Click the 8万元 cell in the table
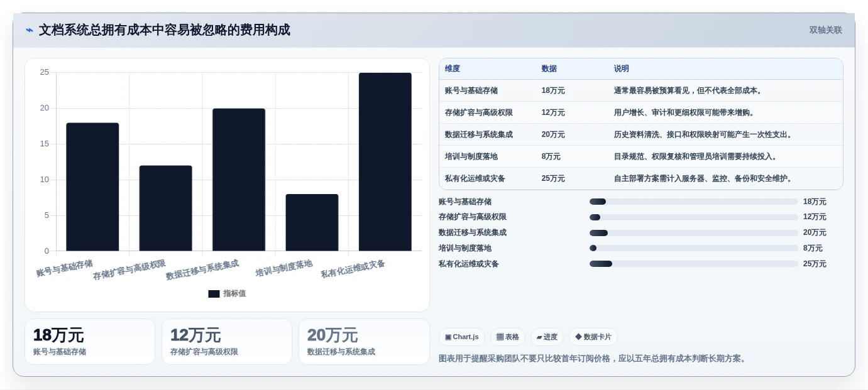Viewport: 868px width, 390px height. pos(551,156)
